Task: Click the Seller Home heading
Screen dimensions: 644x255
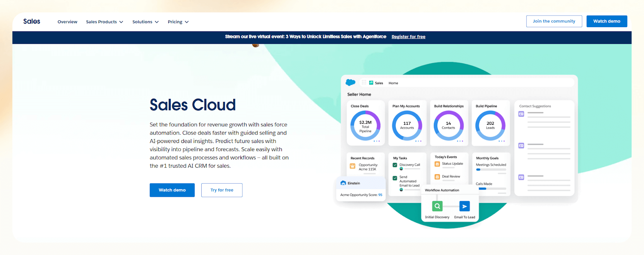Action: coord(359,95)
